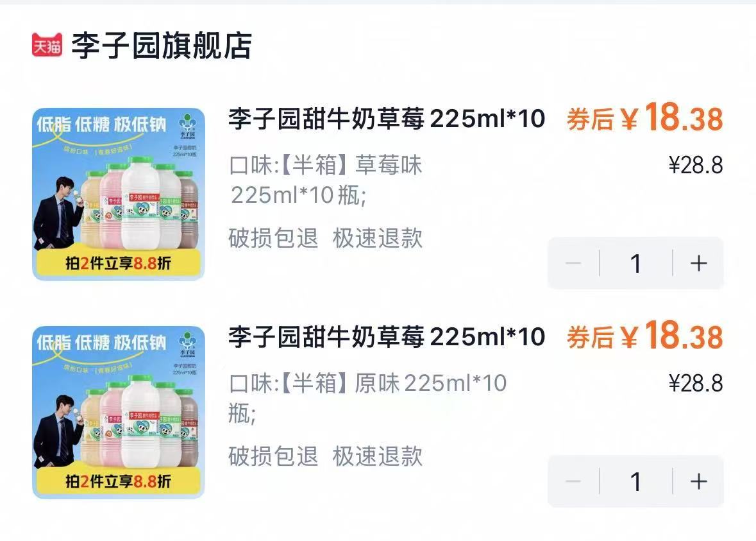Click the 天猫 Tmall logo icon
This screenshot has height=541, width=756.
(x=47, y=46)
